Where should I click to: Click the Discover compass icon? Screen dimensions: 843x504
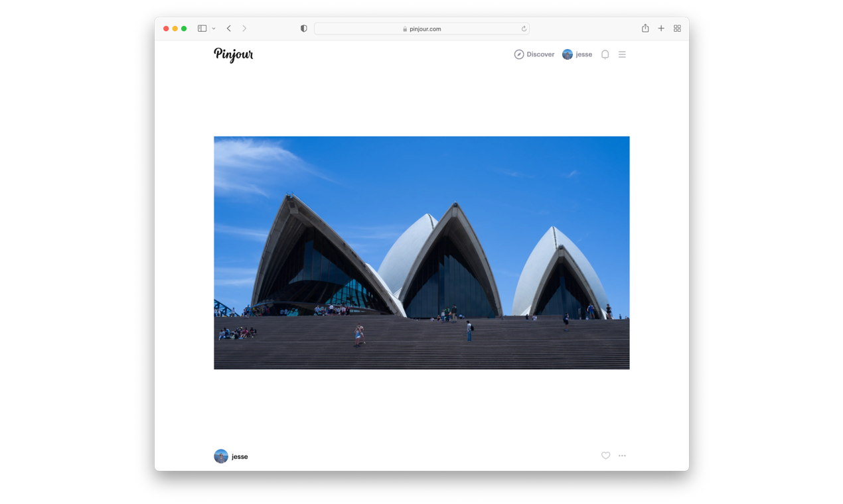(519, 54)
